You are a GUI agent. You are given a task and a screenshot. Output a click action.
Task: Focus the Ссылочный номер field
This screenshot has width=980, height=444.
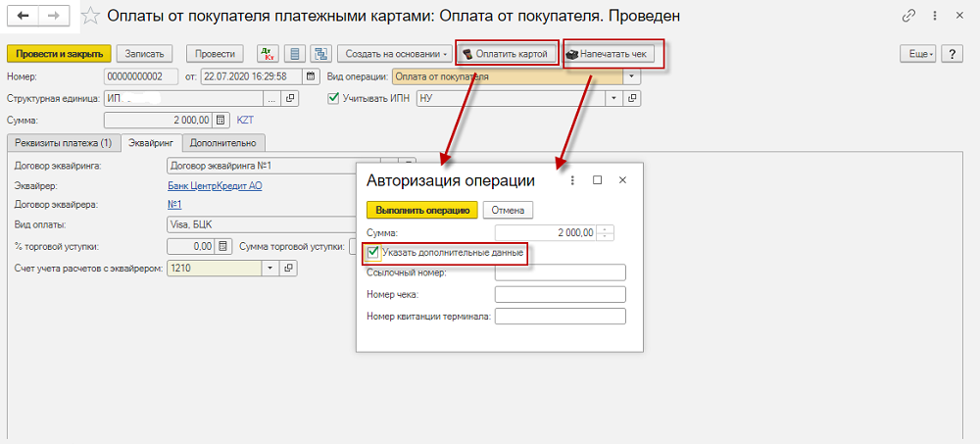click(x=560, y=272)
